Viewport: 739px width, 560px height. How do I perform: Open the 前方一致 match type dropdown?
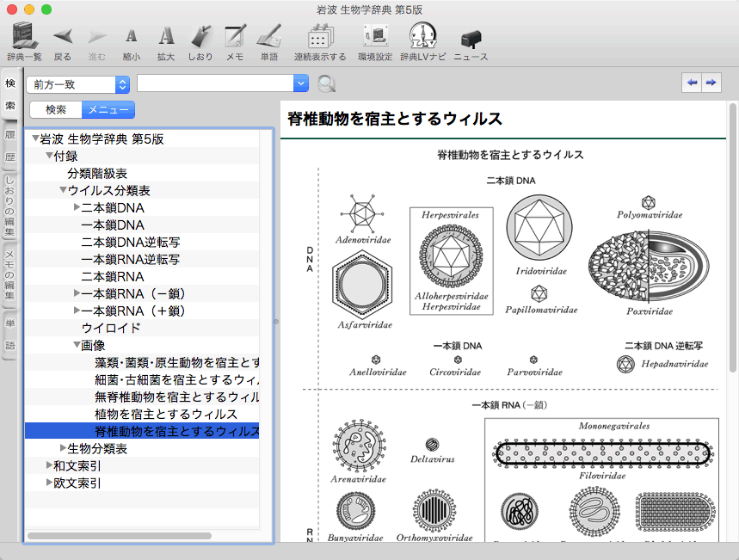78,84
